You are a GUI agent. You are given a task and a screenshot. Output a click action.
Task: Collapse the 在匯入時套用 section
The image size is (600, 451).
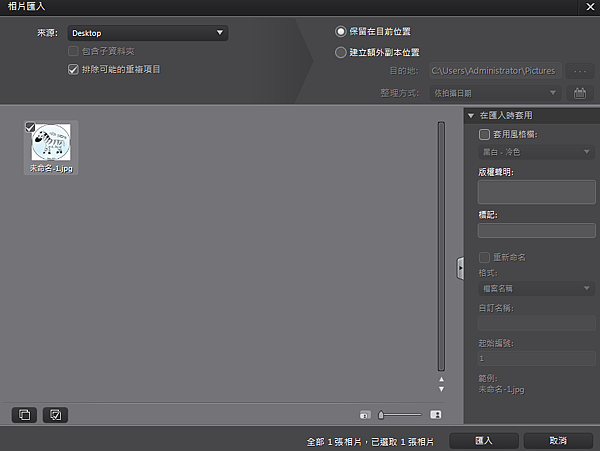(471, 116)
